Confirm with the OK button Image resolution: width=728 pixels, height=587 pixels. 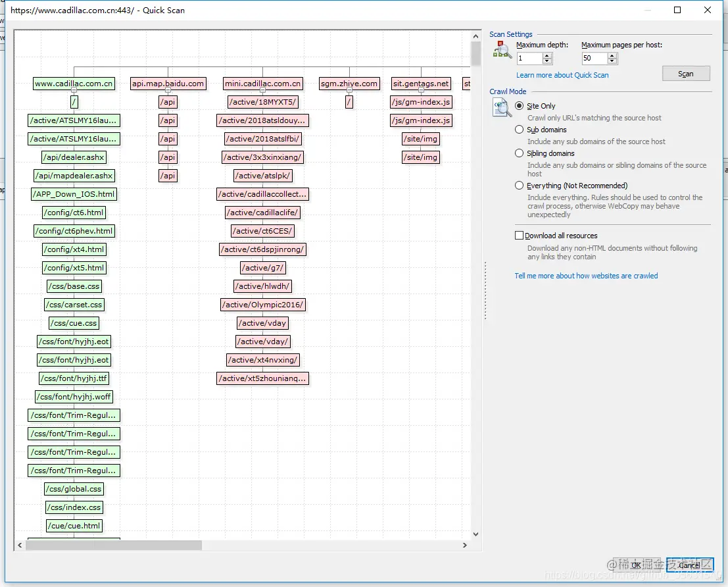coord(636,565)
